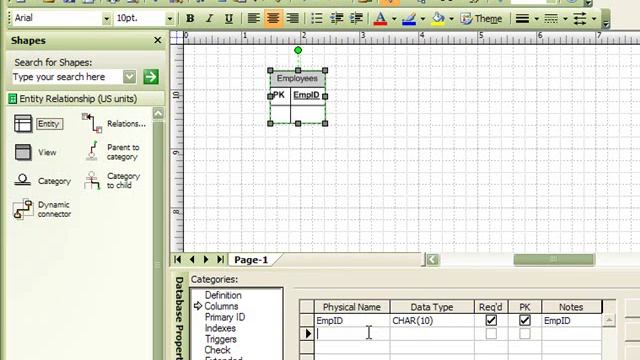Screen dimensions: 640x360
Task: Align text left
Action: pyautogui.click(x=253, y=18)
